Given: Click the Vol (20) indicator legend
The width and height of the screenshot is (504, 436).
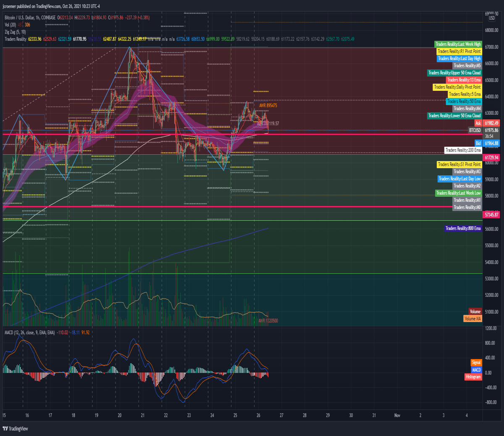Looking at the screenshot, I should click(x=10, y=25).
